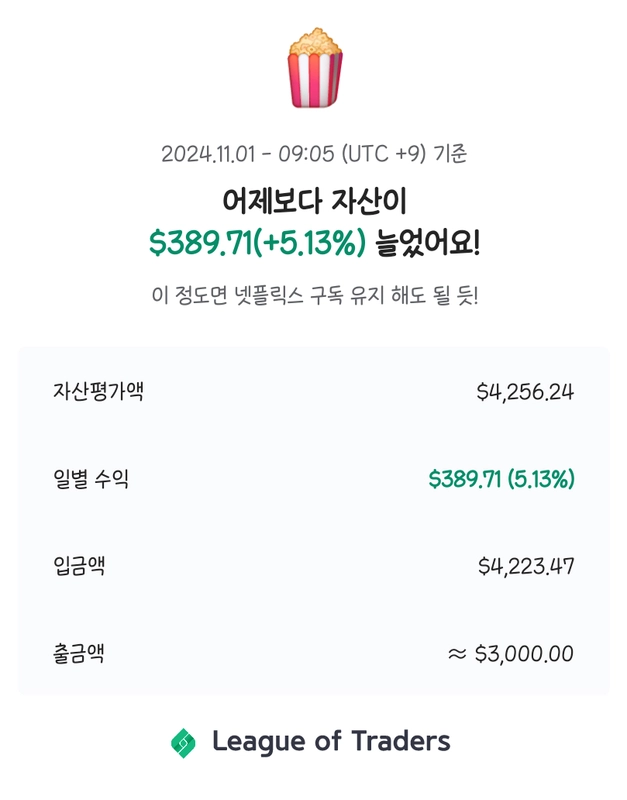Click the 09:05 time in header

pyautogui.click(x=306, y=154)
